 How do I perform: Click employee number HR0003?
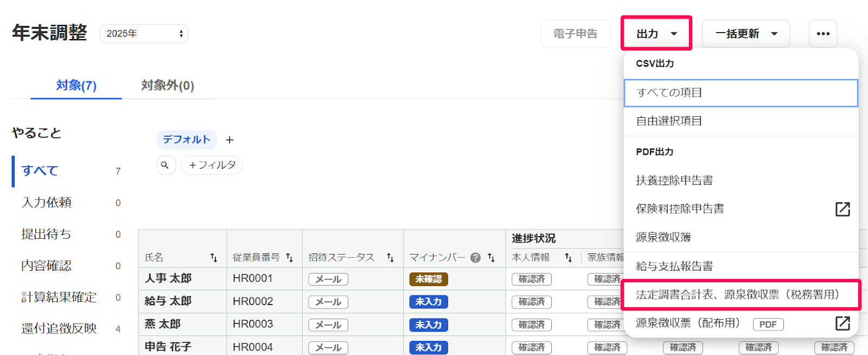point(253,324)
